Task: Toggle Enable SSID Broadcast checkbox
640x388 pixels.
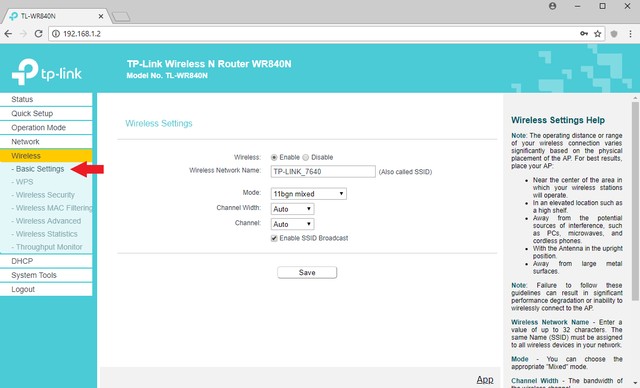Action: [274, 238]
